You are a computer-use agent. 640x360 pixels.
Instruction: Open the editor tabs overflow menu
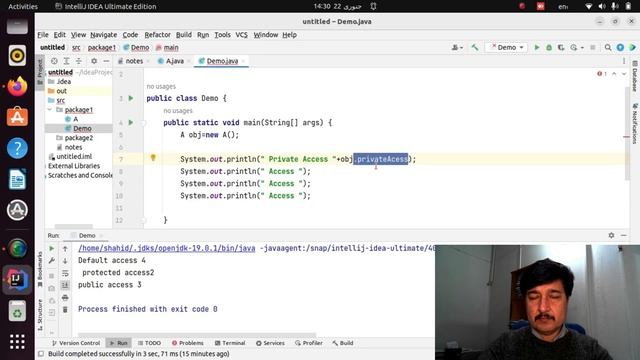pos(624,61)
